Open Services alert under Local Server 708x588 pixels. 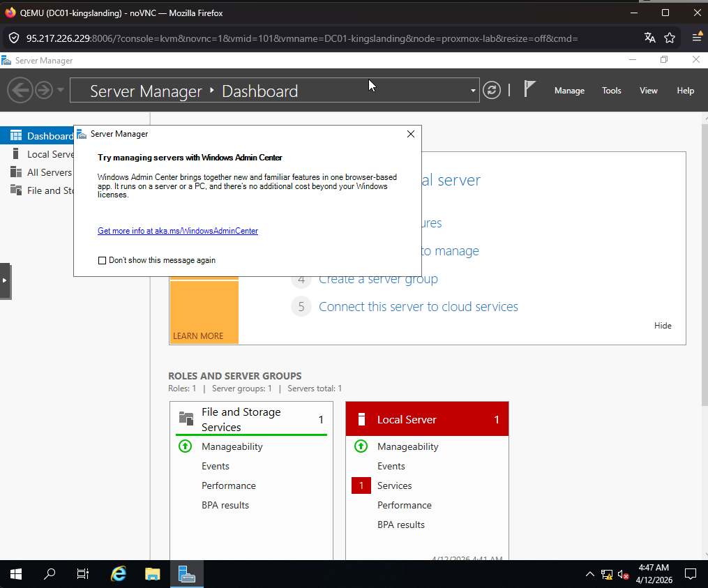click(394, 485)
